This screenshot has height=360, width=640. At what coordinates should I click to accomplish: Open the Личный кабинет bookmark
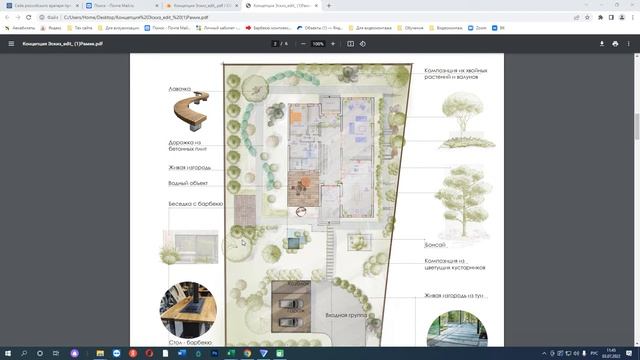coord(218,28)
